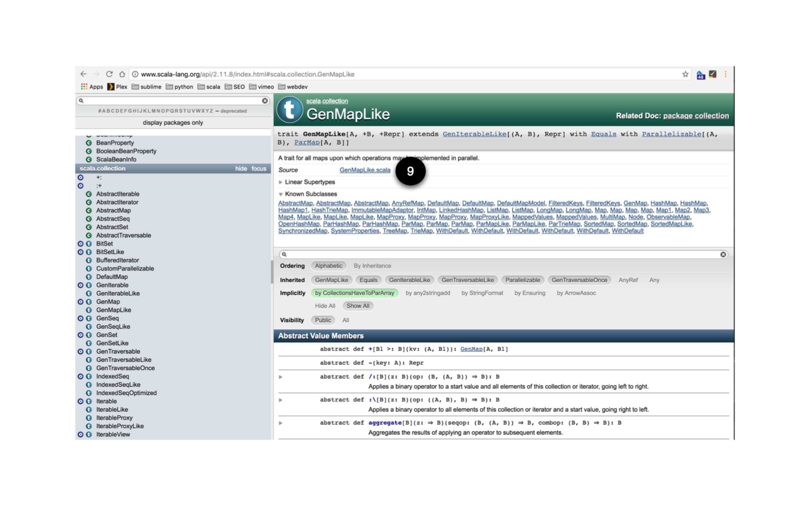Expand the aggregate method description triangle
812x508 pixels.
pos(281,422)
